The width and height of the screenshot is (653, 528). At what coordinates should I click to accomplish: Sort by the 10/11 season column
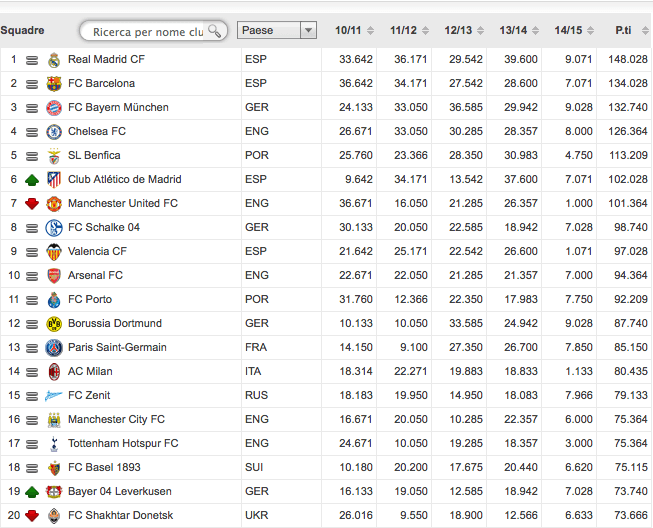349,30
